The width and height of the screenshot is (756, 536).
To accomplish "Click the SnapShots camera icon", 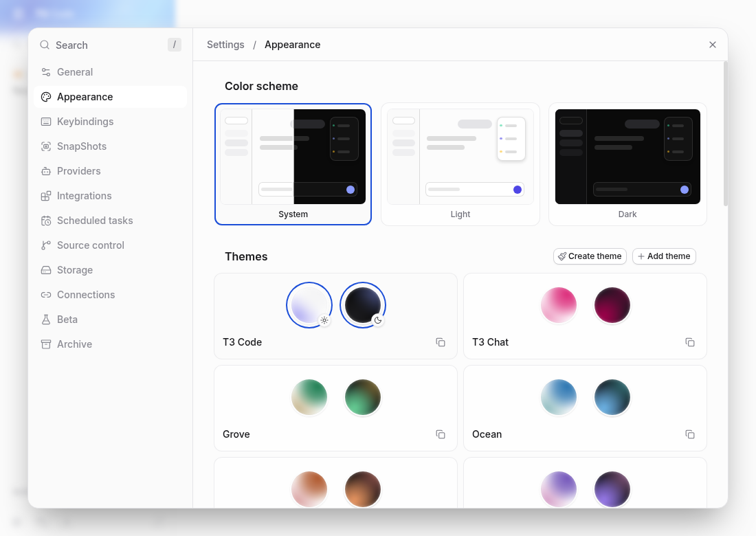I will (x=46, y=146).
